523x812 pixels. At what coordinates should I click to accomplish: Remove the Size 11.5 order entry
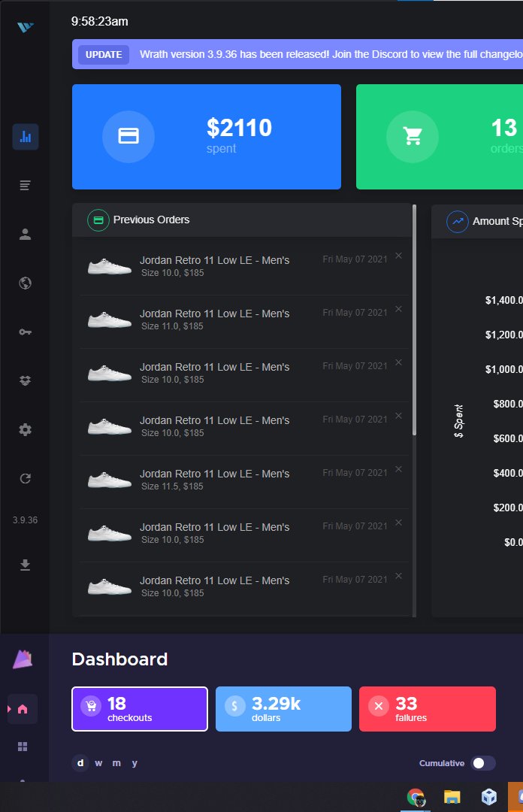tap(399, 468)
